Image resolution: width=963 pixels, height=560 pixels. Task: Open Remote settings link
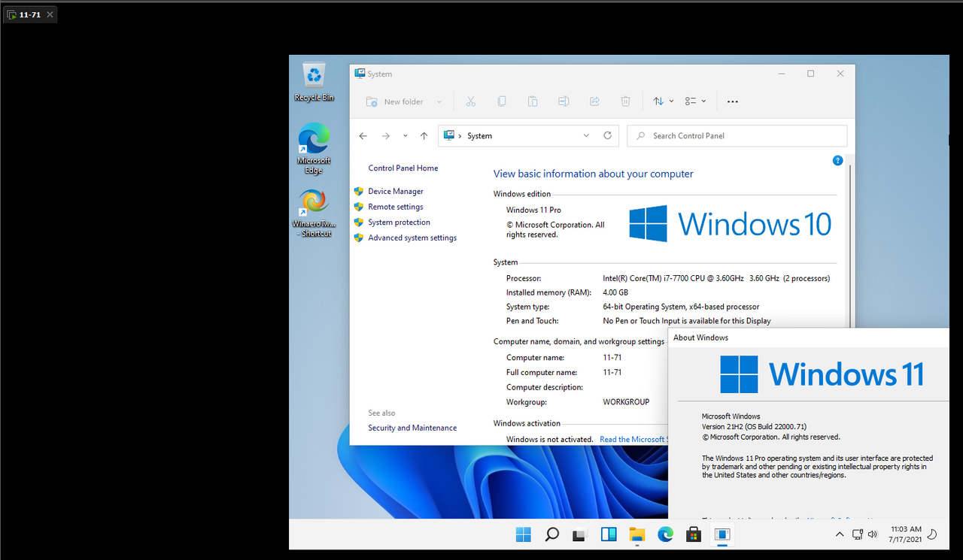pyautogui.click(x=396, y=207)
